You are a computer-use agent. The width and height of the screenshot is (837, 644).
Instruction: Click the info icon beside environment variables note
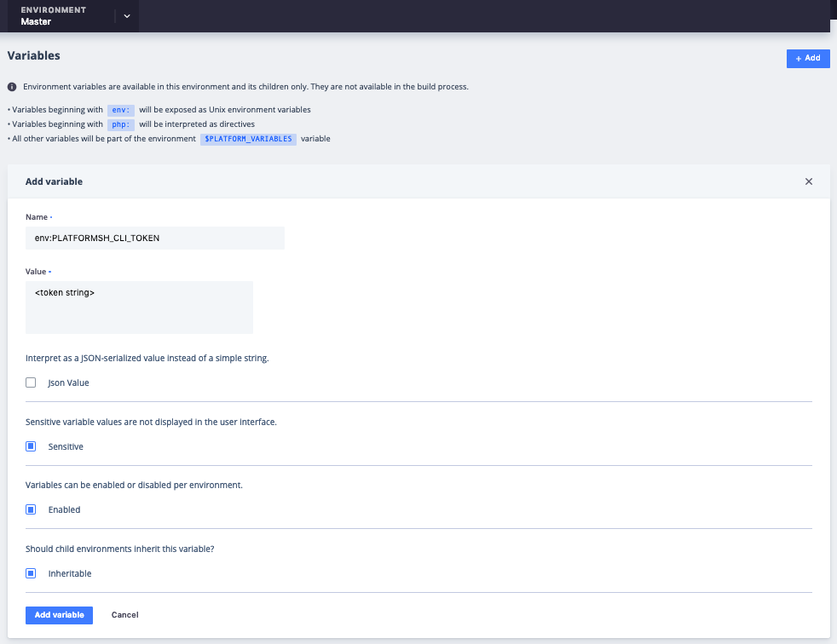point(12,87)
